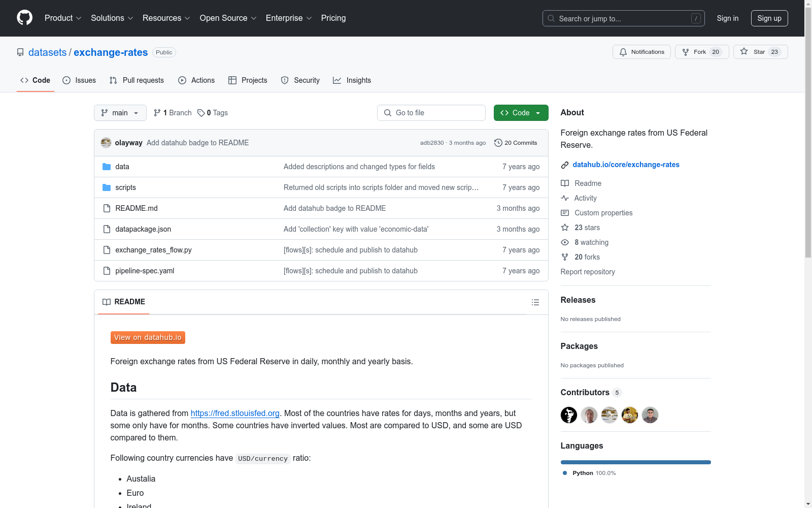Open the Projects tab

248,80
